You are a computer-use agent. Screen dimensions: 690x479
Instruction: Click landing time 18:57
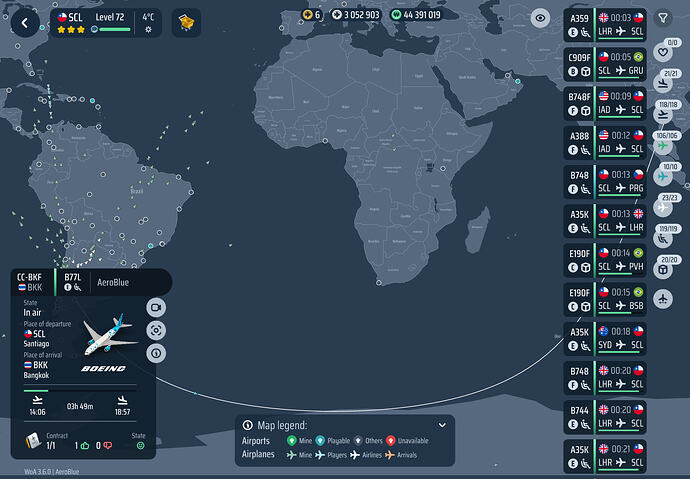pos(122,412)
